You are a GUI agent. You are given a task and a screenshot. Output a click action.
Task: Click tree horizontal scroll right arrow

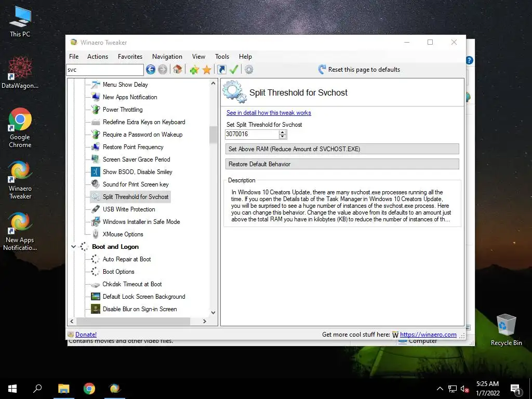tap(204, 321)
